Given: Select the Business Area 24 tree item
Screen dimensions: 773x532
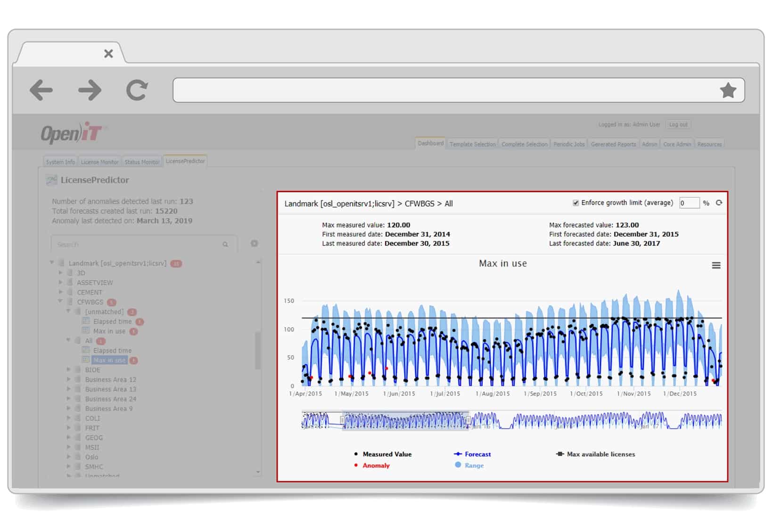Looking at the screenshot, I should point(110,399).
